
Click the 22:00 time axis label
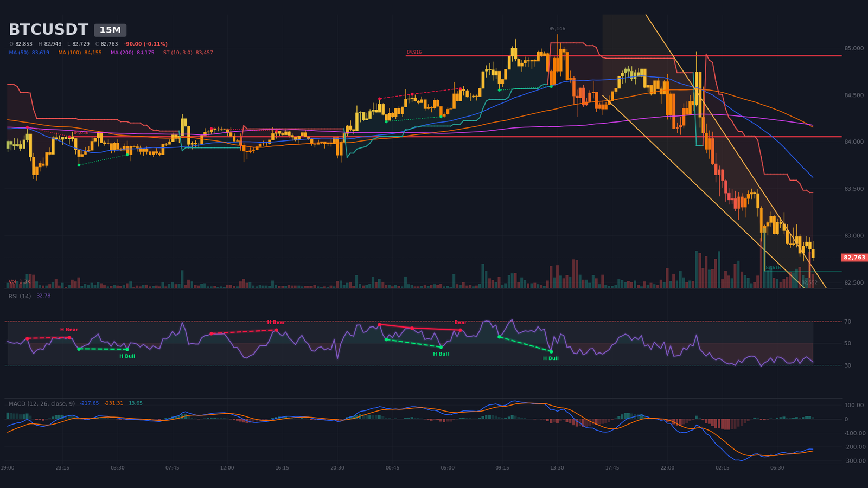[x=667, y=468]
